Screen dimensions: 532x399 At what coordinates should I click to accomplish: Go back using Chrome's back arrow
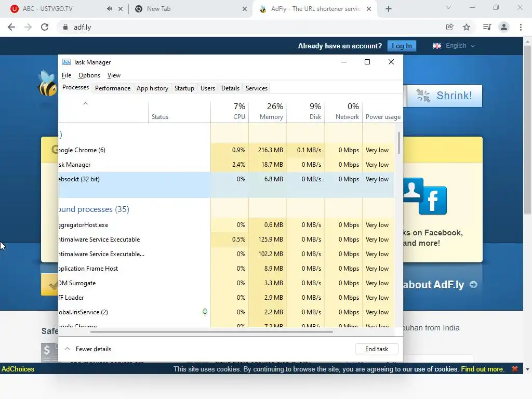click(x=11, y=27)
